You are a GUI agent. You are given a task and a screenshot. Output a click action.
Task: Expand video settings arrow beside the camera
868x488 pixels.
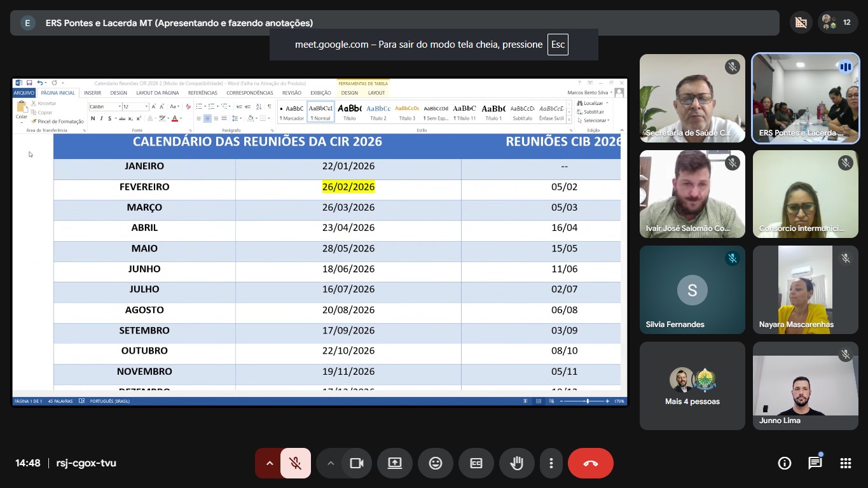coord(330,463)
